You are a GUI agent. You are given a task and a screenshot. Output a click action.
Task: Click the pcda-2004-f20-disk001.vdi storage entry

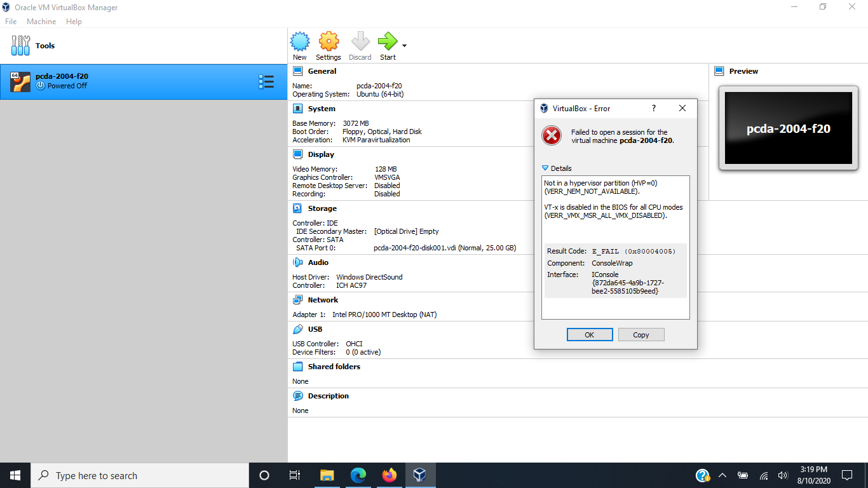(x=445, y=248)
